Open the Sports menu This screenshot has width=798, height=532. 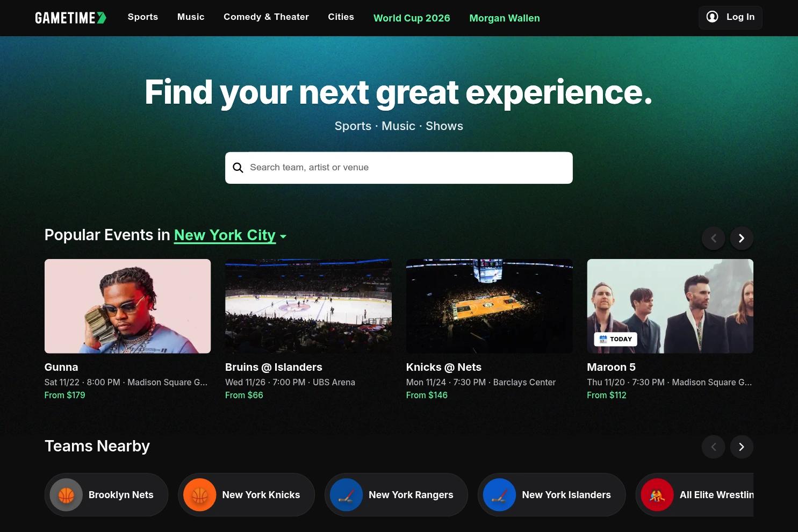pyautogui.click(x=143, y=17)
